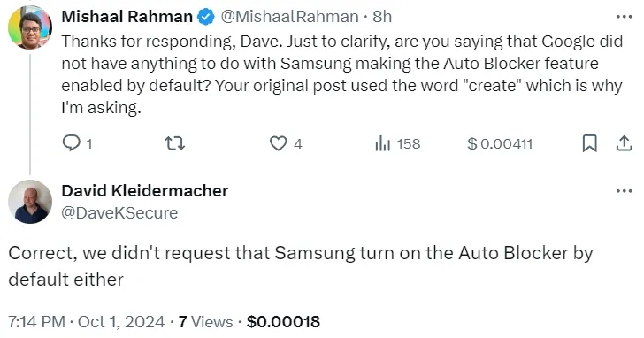
Task: Retweet Mishaal Rahman's post
Action: [x=175, y=143]
